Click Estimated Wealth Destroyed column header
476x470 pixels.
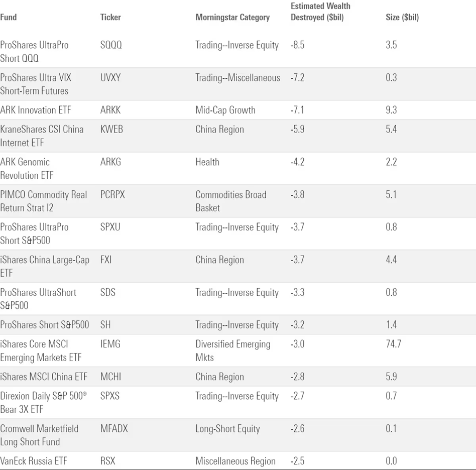(320, 12)
